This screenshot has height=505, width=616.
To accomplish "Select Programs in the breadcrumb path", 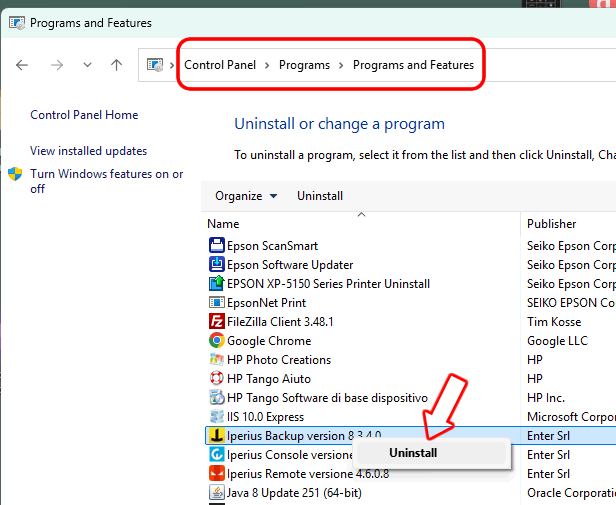I will (x=304, y=65).
